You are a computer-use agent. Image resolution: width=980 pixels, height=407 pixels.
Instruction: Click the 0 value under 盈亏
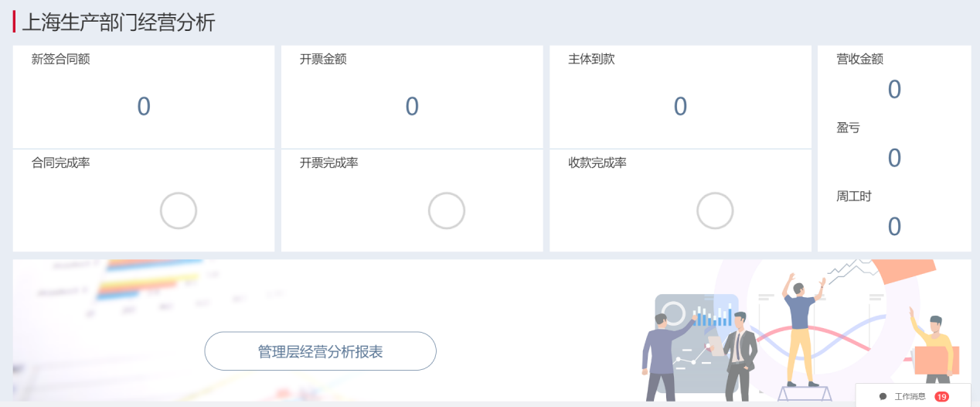[894, 158]
